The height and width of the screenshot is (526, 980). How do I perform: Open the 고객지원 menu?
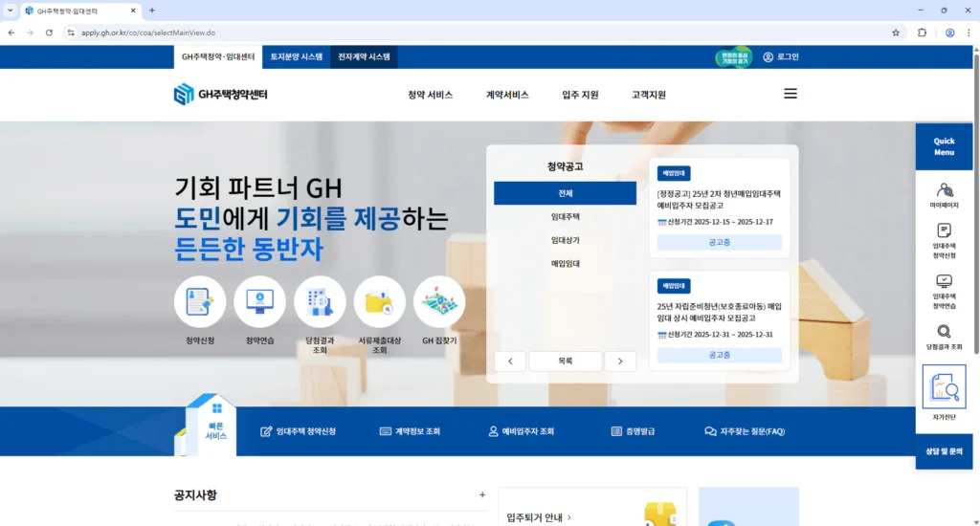pos(648,95)
